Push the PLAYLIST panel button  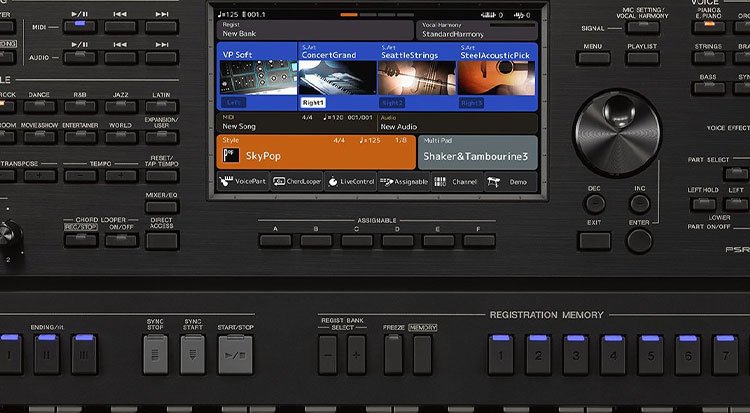[642, 58]
